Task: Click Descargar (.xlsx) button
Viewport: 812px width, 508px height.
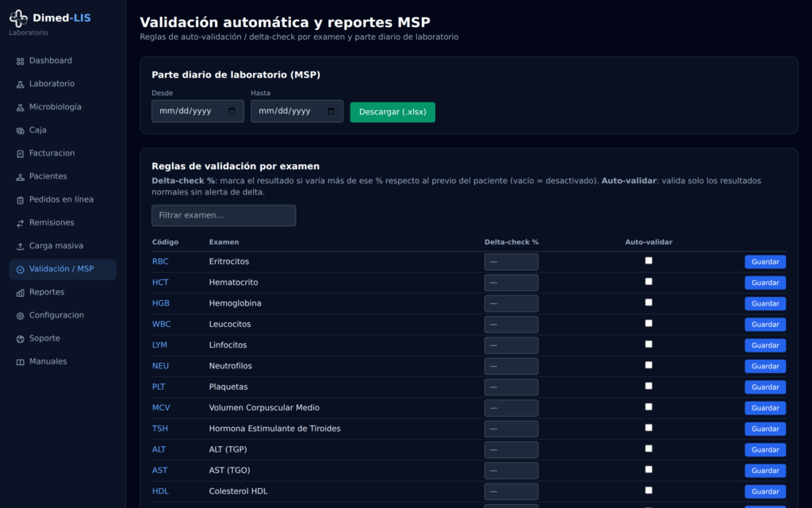Action: point(393,112)
